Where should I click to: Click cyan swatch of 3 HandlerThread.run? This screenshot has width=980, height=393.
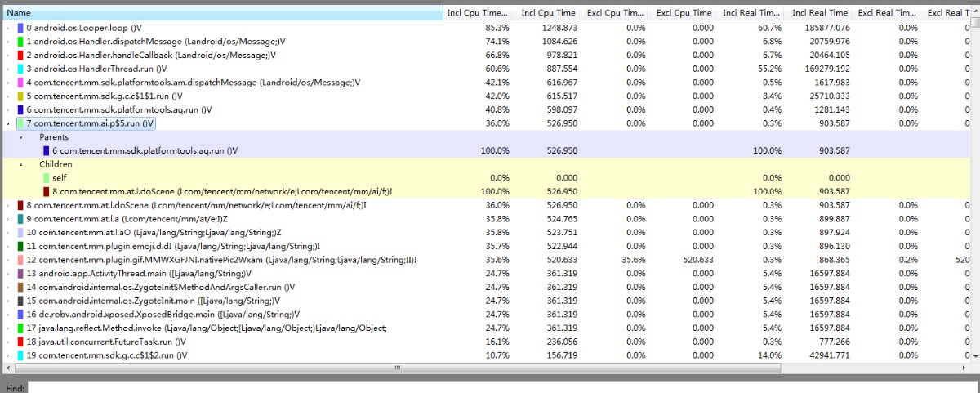pyautogui.click(x=20, y=69)
